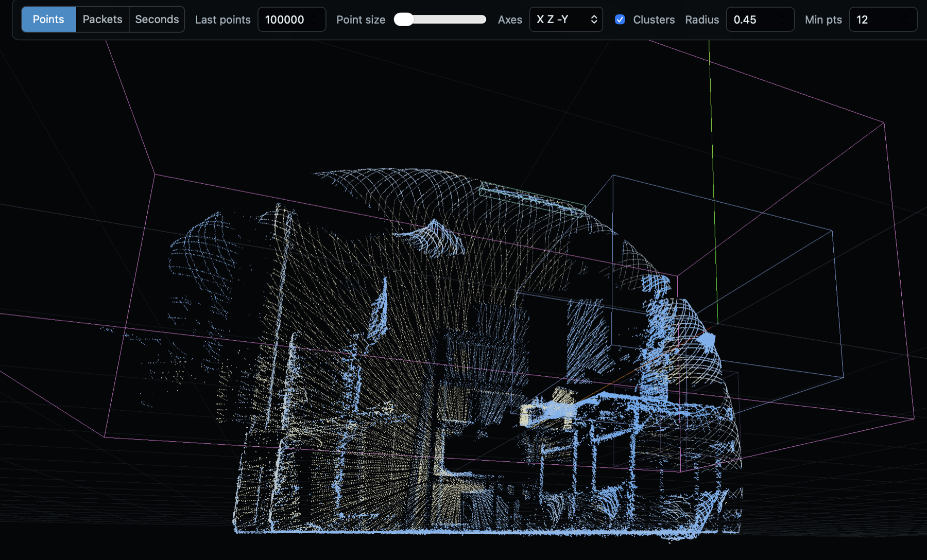Image resolution: width=927 pixels, height=560 pixels.
Task: Switch to Packets mode
Action: coord(102,20)
